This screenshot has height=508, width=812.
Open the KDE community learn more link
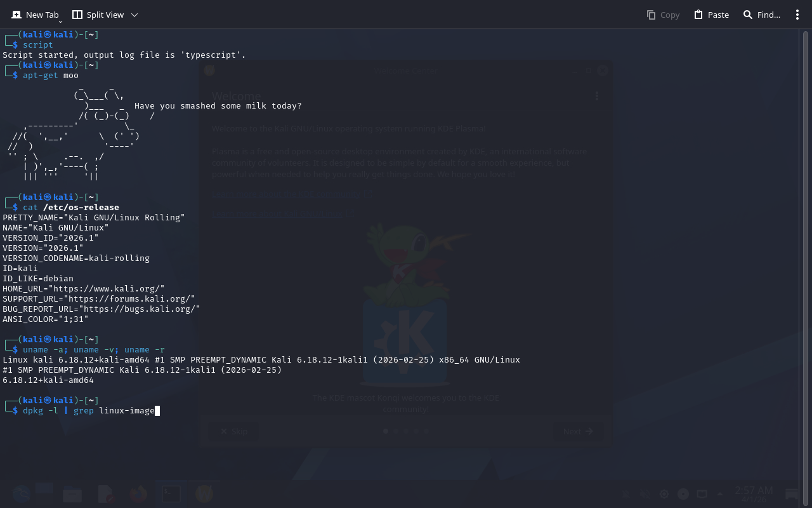point(292,194)
